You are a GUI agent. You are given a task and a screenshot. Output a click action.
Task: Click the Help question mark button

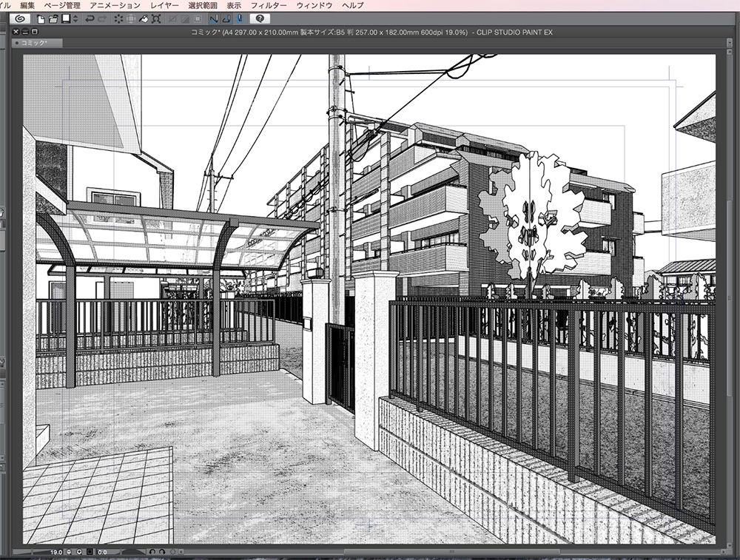[260, 20]
